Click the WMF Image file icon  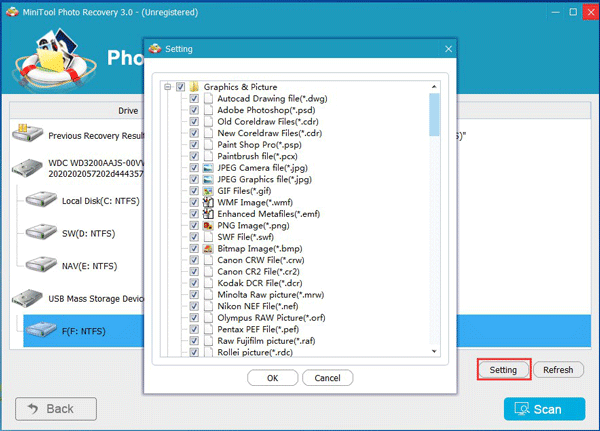[208, 202]
